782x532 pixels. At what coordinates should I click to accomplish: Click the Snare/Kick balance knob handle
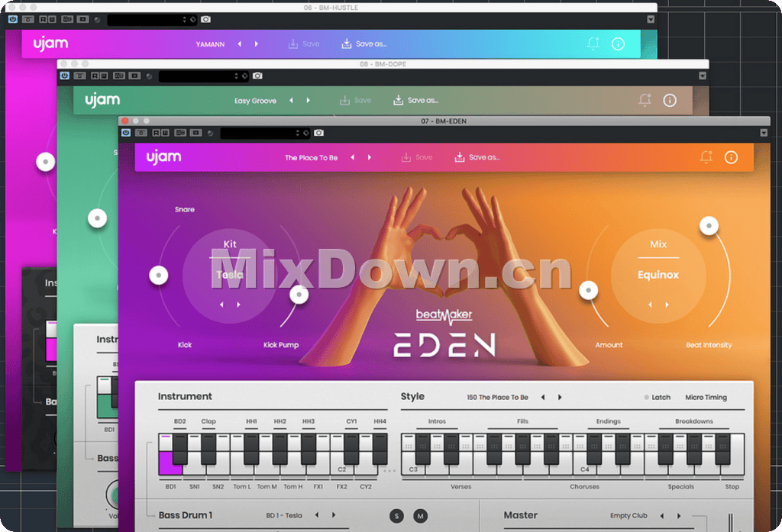[159, 276]
